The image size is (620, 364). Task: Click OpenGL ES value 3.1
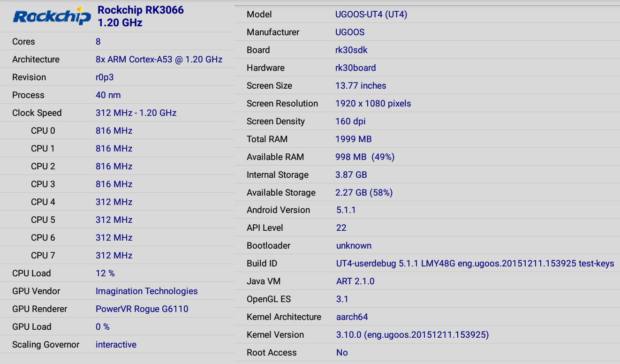pyautogui.click(x=342, y=299)
